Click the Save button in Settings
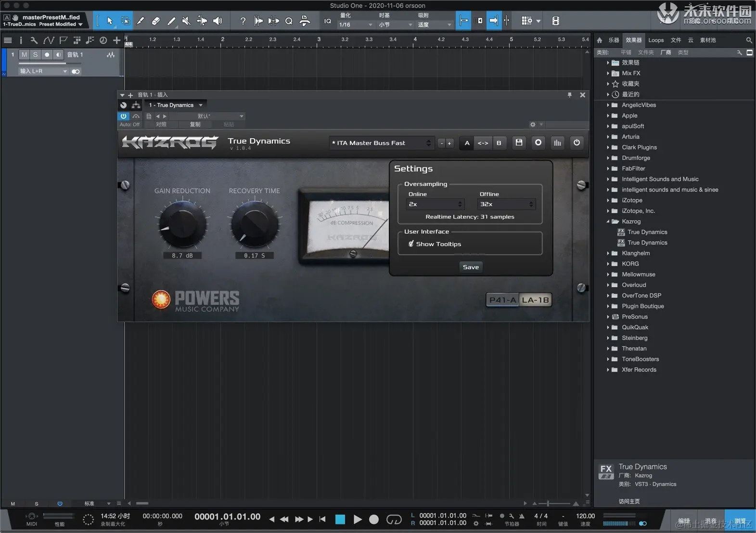This screenshot has width=756, height=533. (471, 267)
